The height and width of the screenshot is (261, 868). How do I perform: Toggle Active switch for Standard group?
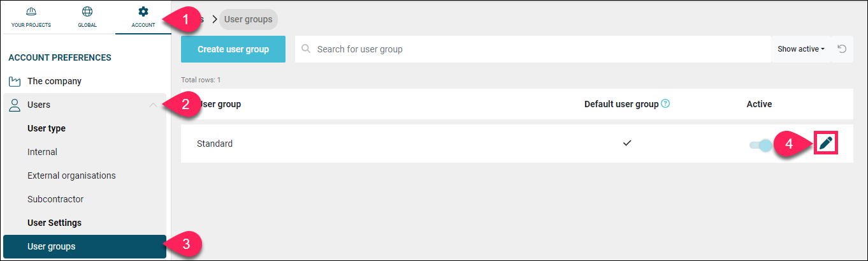click(x=760, y=145)
